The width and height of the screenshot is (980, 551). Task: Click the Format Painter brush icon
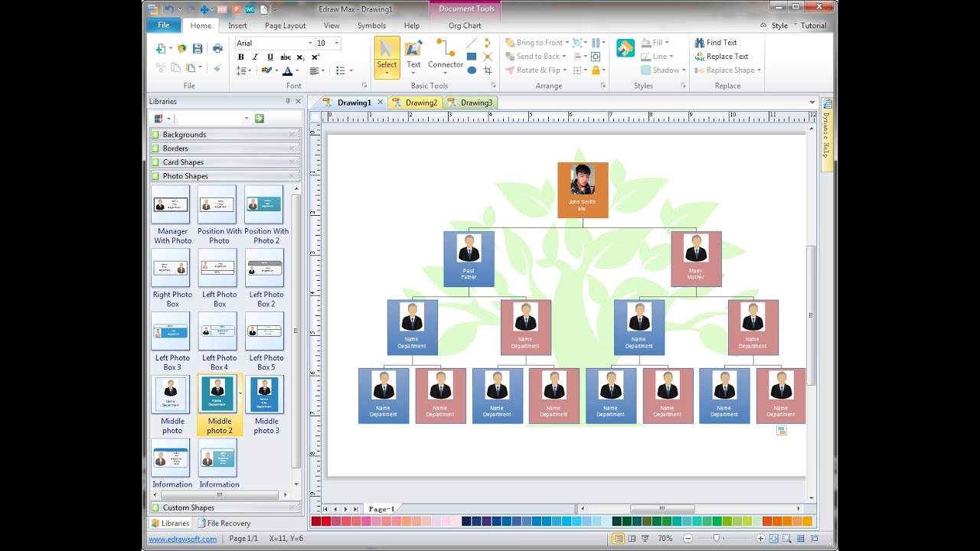coord(217,67)
